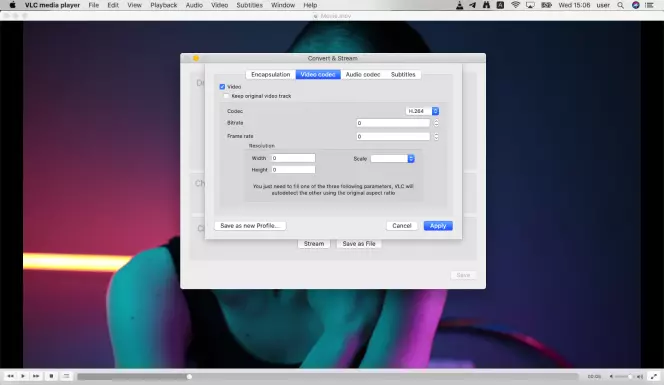
Task: Open Notification Center list icon
Action: (x=649, y=5)
